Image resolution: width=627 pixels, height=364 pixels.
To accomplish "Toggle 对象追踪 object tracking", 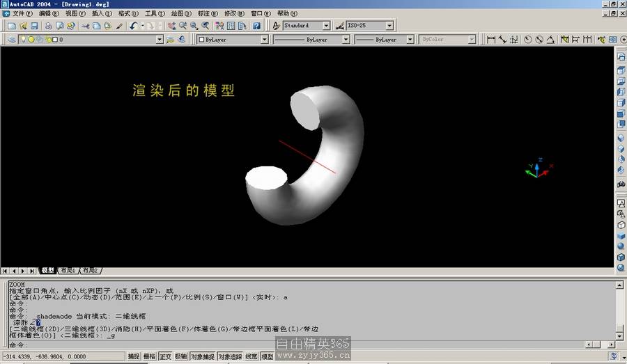I will tap(230, 356).
